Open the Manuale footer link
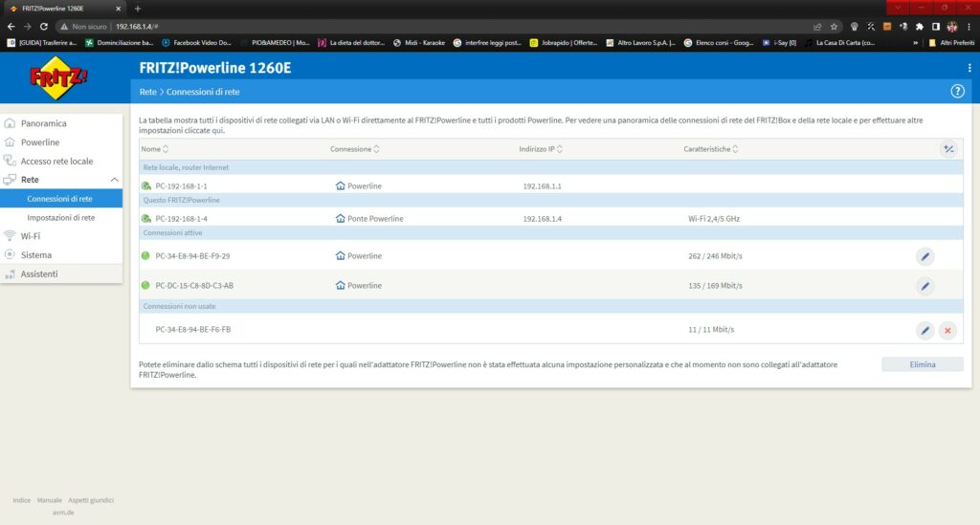 50,500
